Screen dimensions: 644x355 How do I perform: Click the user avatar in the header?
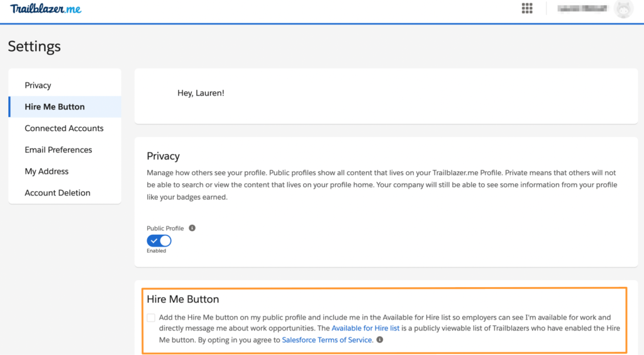[x=623, y=9]
